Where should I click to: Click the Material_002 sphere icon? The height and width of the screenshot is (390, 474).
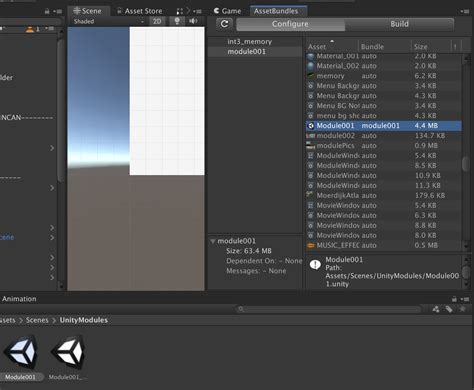(311, 66)
